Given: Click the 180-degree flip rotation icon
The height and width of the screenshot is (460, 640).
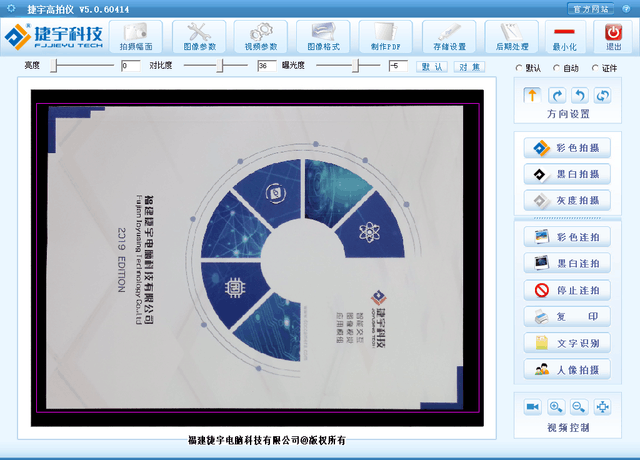Looking at the screenshot, I should coord(602,96).
